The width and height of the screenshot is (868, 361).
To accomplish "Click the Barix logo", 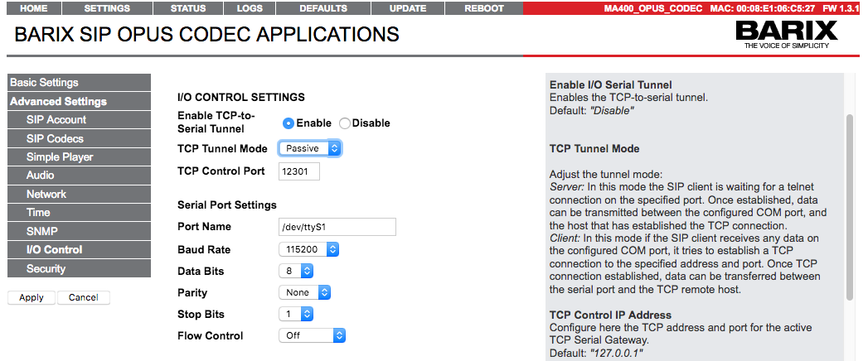I will point(786,36).
